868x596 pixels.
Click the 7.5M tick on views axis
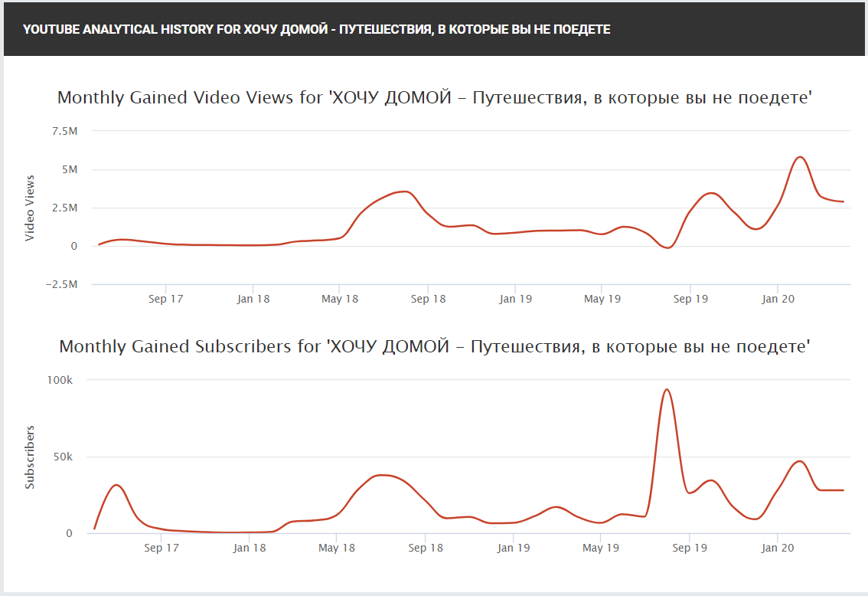pyautogui.click(x=64, y=131)
